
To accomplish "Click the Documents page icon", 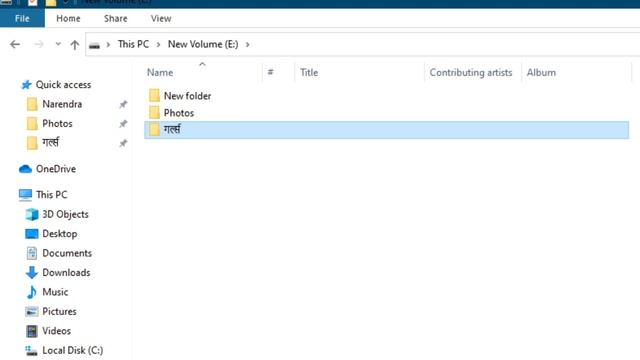I will coord(31,253).
